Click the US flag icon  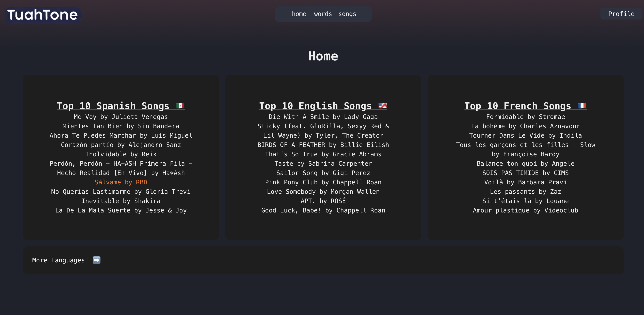point(382,106)
